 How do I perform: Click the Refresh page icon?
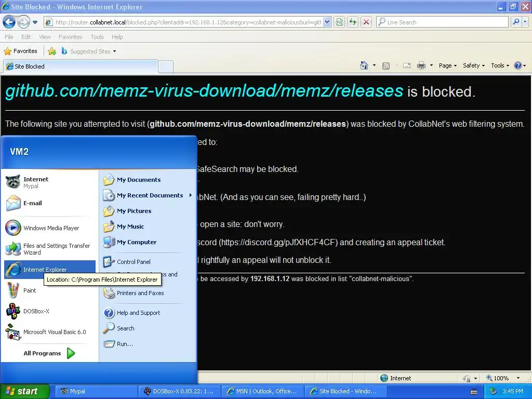(x=353, y=22)
